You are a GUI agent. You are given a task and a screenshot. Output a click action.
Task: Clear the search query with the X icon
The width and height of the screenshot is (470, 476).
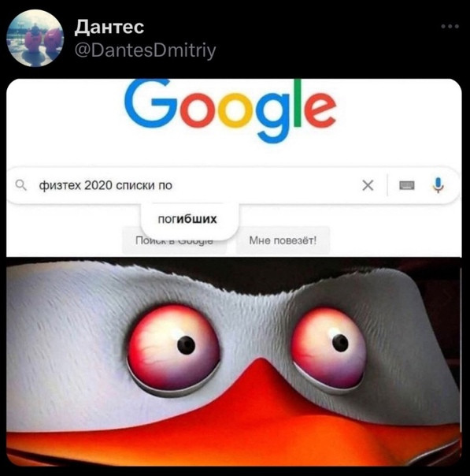368,185
